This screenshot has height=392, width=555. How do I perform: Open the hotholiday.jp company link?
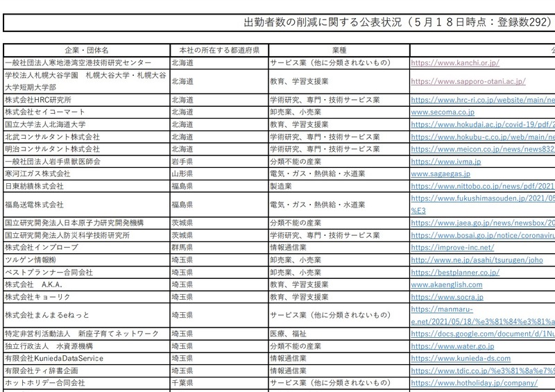pos(474,383)
